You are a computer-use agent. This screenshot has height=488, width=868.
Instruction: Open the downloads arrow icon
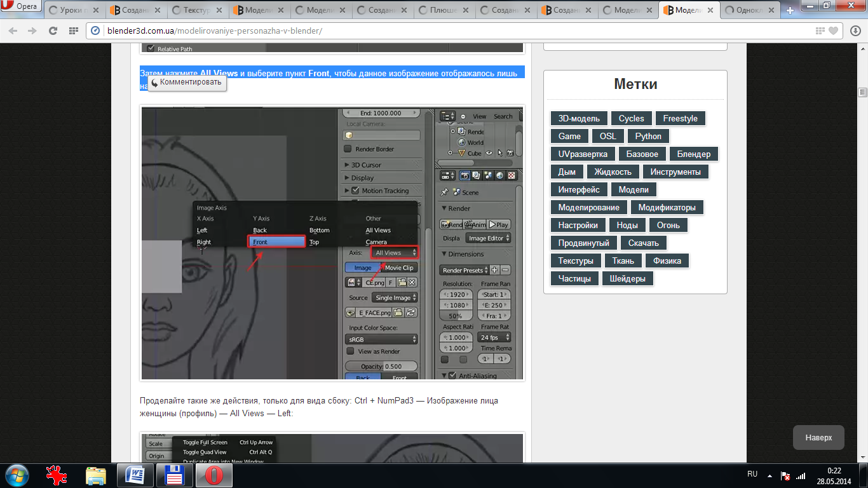point(855,30)
